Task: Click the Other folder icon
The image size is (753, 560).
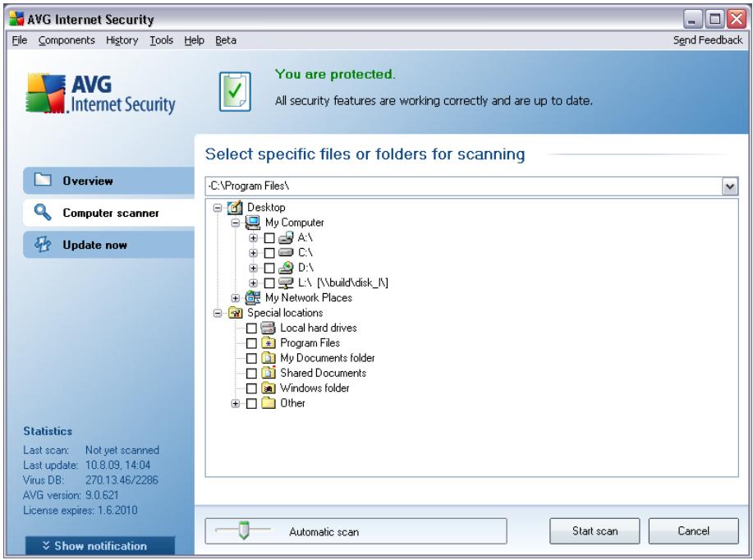Action: 268,403
